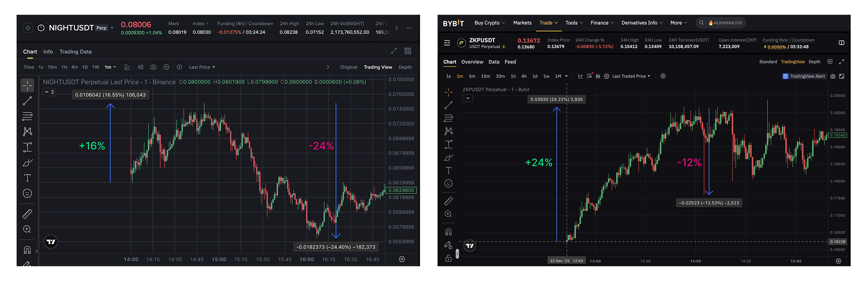The width and height of the screenshot is (868, 281).
Task: Favorite NIGHTUSDT with the star icon
Action: point(28,28)
